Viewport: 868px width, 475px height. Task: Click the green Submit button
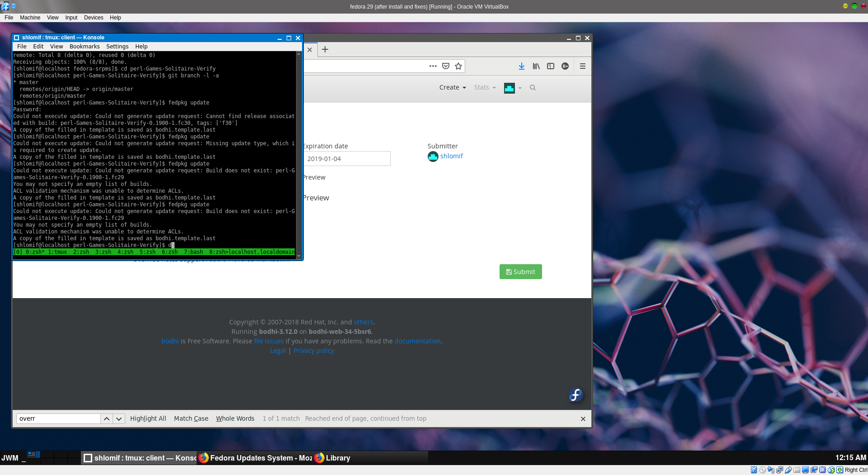click(520, 272)
